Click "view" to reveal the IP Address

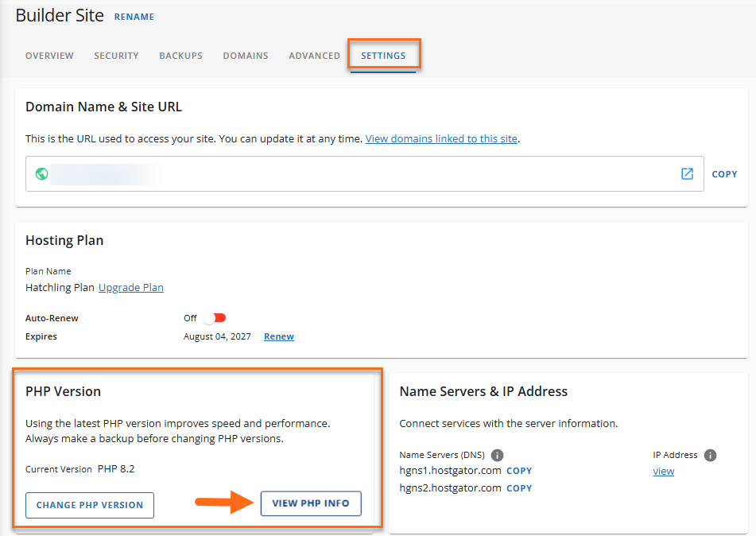point(663,471)
